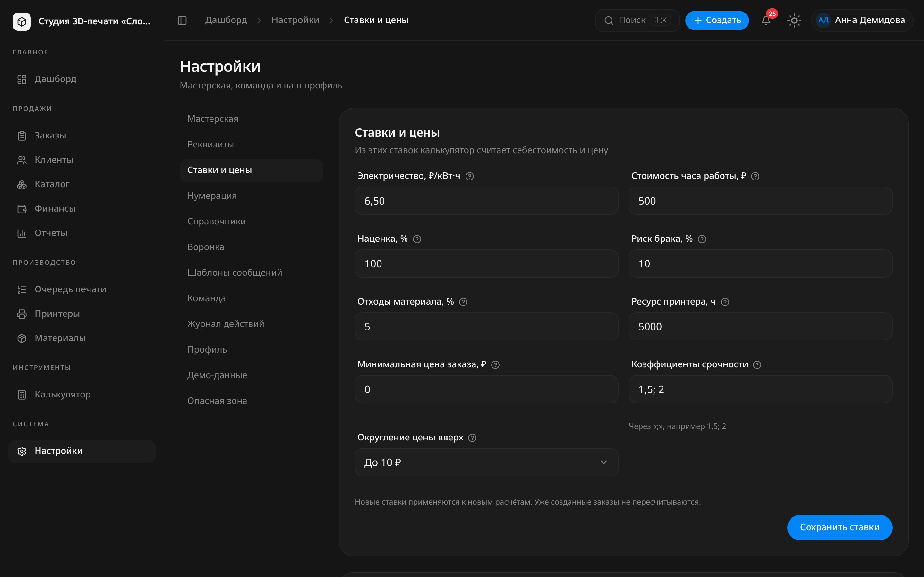Show tooltip for Коэффициенты срочности
The width and height of the screenshot is (924, 577).
coord(757,365)
